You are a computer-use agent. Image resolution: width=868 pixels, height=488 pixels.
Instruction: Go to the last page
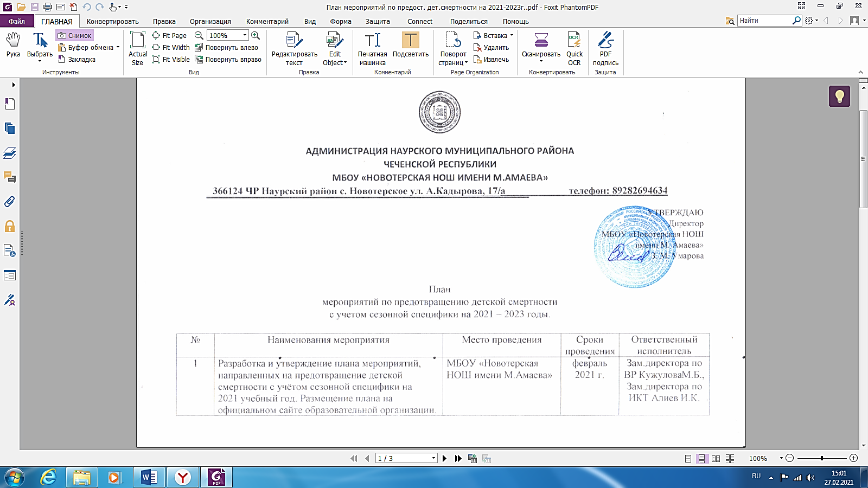(458, 459)
